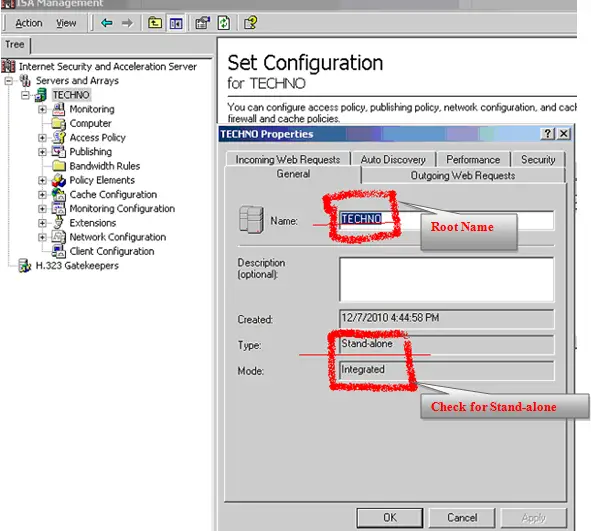The width and height of the screenshot is (591, 531).
Task: Select Bandwidth Rules label in tree
Action: [105, 166]
